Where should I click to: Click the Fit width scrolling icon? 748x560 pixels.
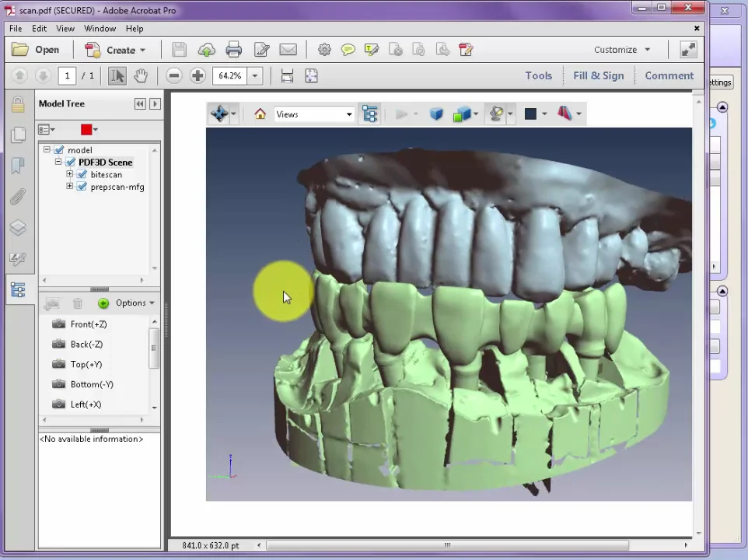[287, 76]
